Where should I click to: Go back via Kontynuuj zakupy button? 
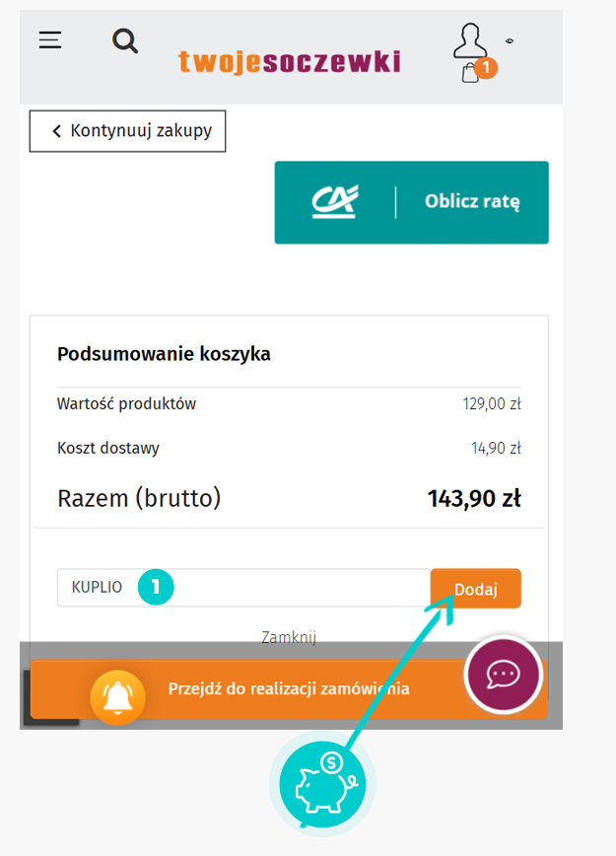coord(128,131)
